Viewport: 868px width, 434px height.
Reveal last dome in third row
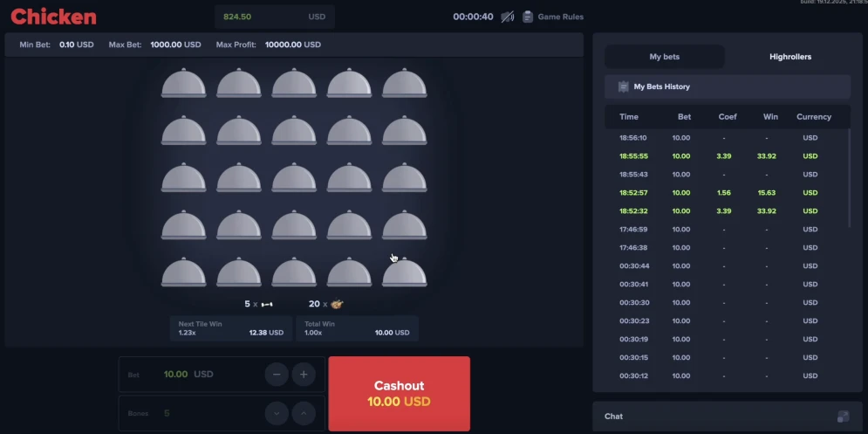[x=405, y=177]
